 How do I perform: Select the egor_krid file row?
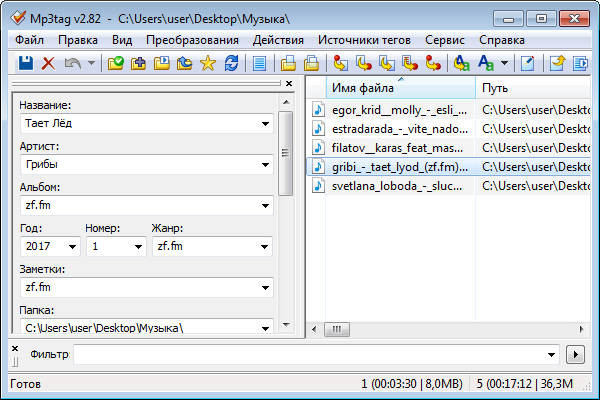tap(399, 110)
